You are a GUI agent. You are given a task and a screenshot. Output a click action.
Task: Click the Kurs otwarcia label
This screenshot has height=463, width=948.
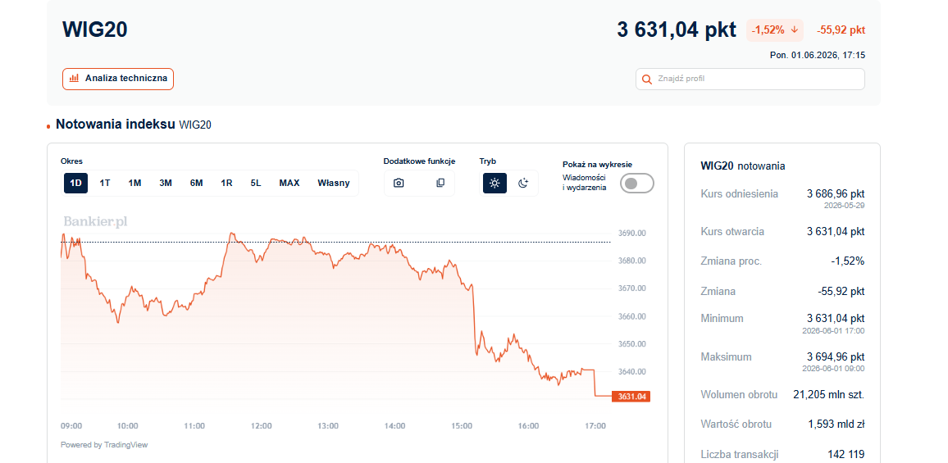pos(732,232)
